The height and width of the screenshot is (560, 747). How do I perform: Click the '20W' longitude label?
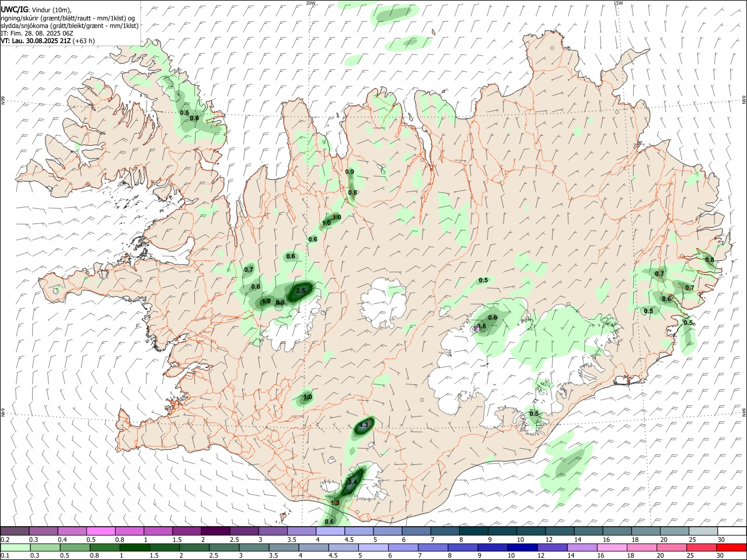310,3
